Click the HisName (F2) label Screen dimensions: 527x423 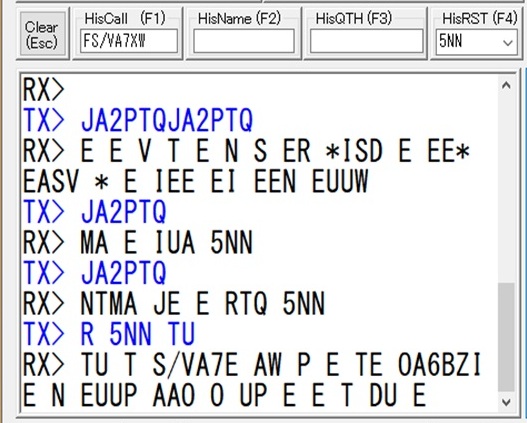[x=239, y=18]
